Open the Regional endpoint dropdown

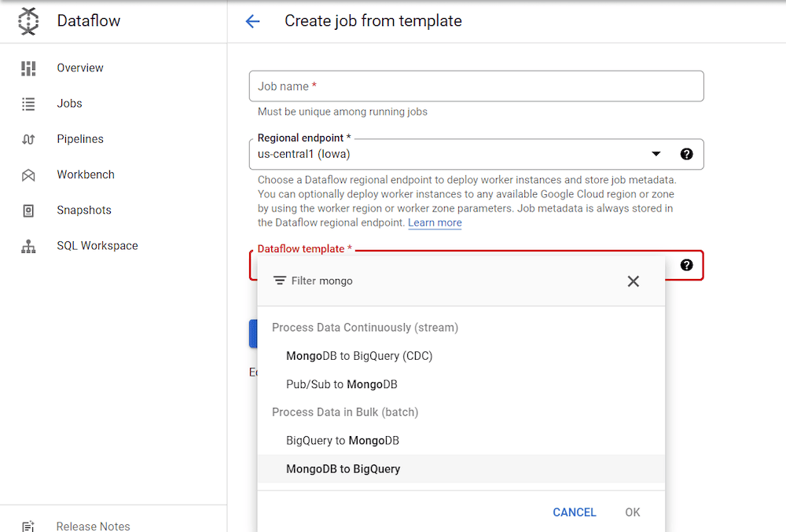tap(656, 154)
